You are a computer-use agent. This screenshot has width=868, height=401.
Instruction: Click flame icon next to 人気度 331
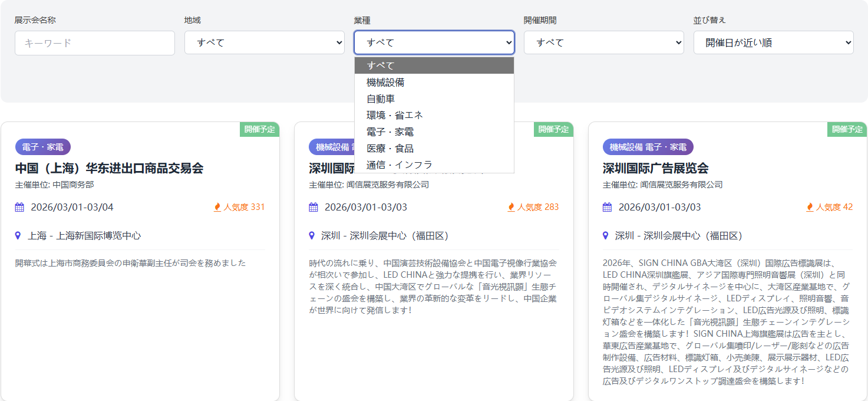coord(217,207)
